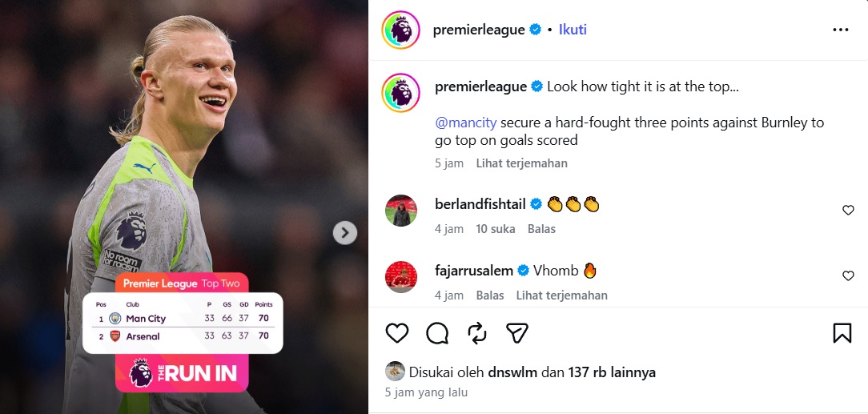
Task: Save post with bookmark icon
Action: pos(842,333)
